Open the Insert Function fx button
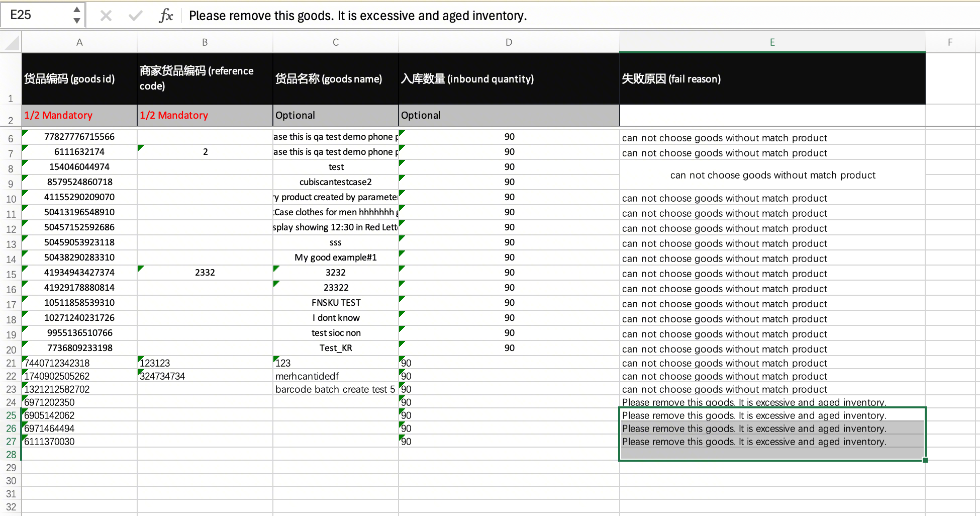This screenshot has height=516, width=980. click(165, 16)
